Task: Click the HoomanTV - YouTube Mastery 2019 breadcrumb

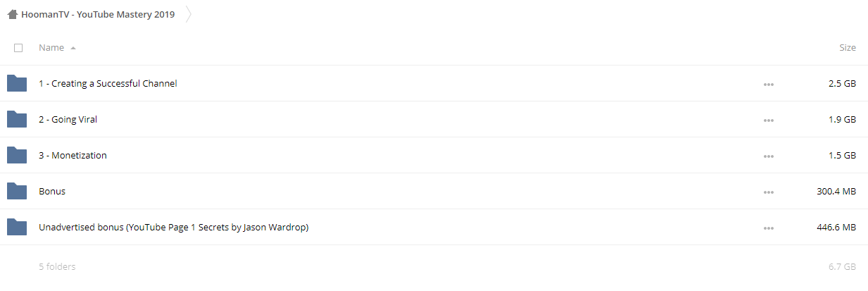Action: pyautogui.click(x=99, y=14)
